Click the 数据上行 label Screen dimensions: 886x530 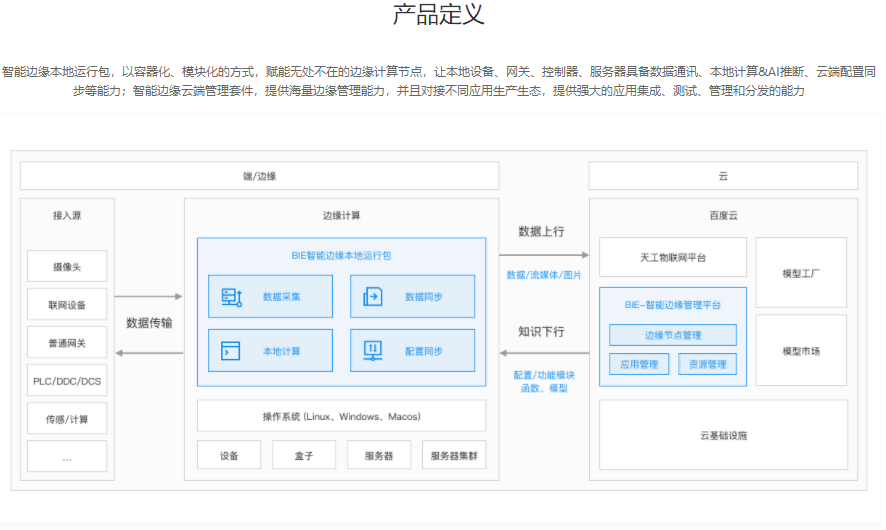pyautogui.click(x=541, y=232)
